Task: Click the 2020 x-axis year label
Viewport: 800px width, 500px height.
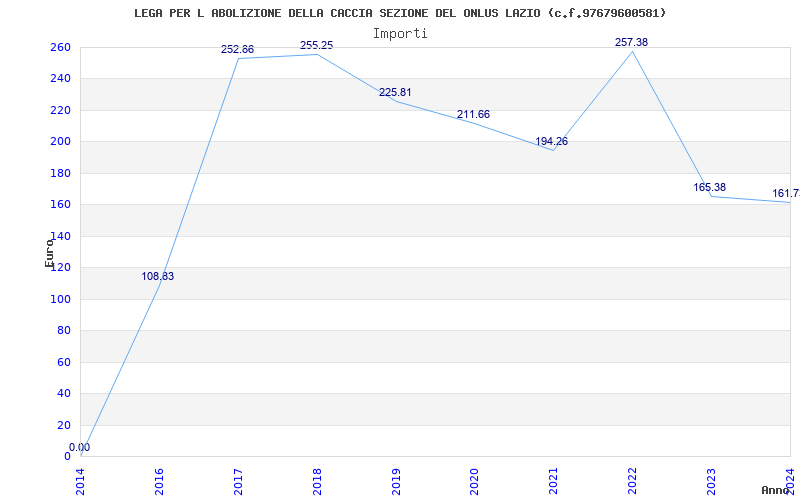Action: tap(474, 482)
